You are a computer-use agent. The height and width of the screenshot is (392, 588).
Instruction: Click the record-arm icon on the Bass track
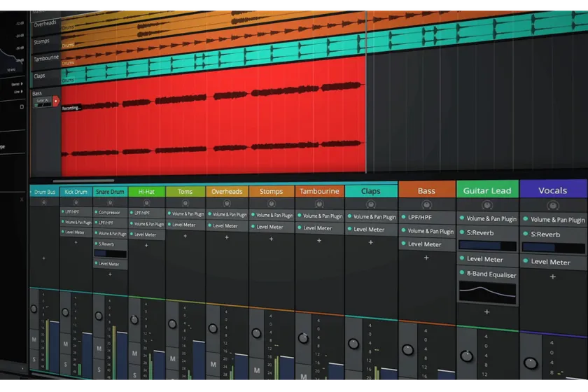click(55, 101)
